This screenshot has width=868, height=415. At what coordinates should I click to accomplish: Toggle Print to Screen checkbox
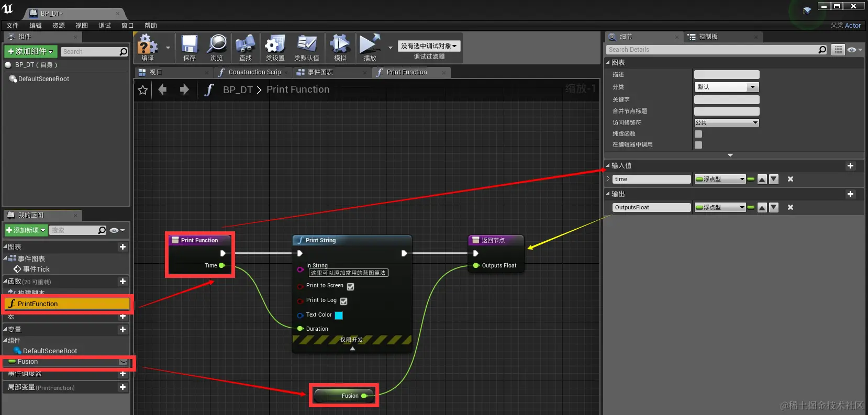pos(350,286)
